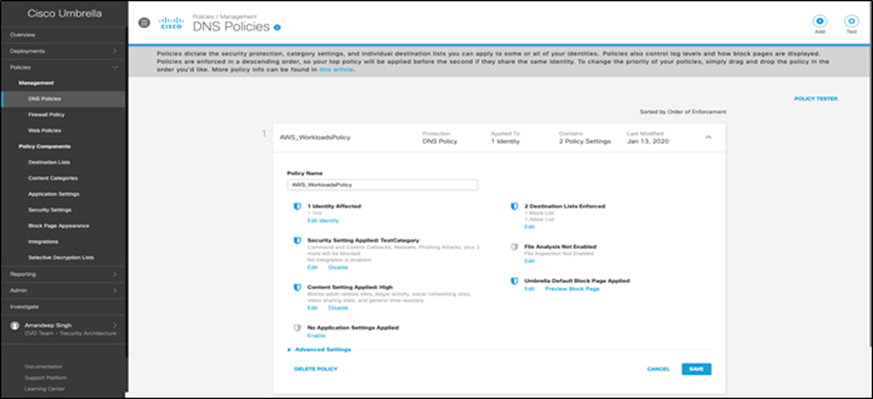873x399 pixels.
Task: Click the '2 Policy Settings' value
Action: click(585, 141)
